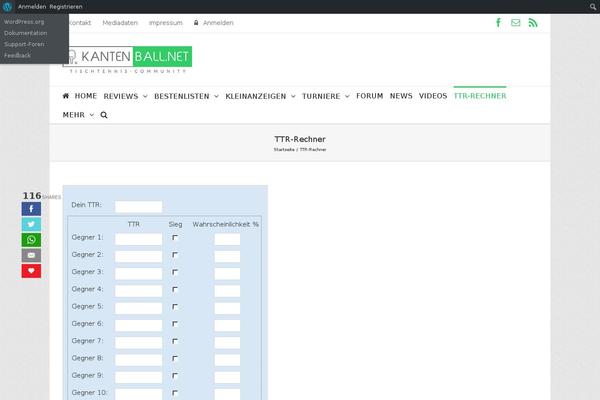Screen dimensions: 600x400
Task: Click the TTR-Rechner page heading
Action: (300, 139)
